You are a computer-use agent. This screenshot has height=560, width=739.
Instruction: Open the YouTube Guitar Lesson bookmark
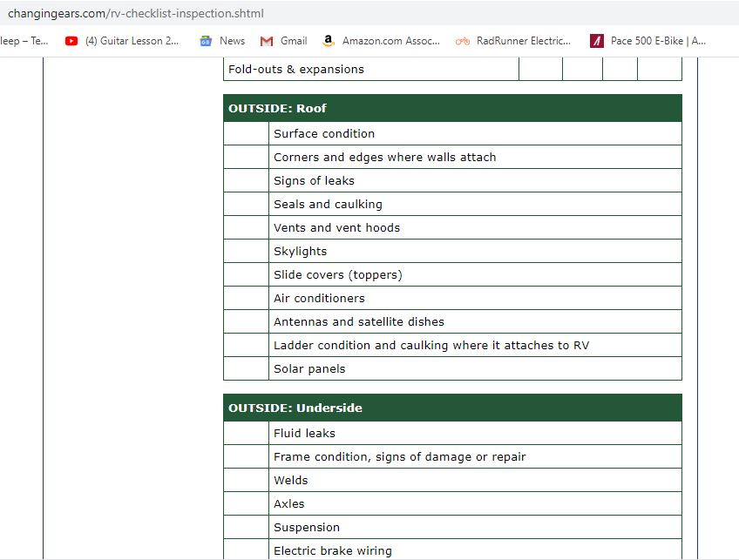point(122,41)
